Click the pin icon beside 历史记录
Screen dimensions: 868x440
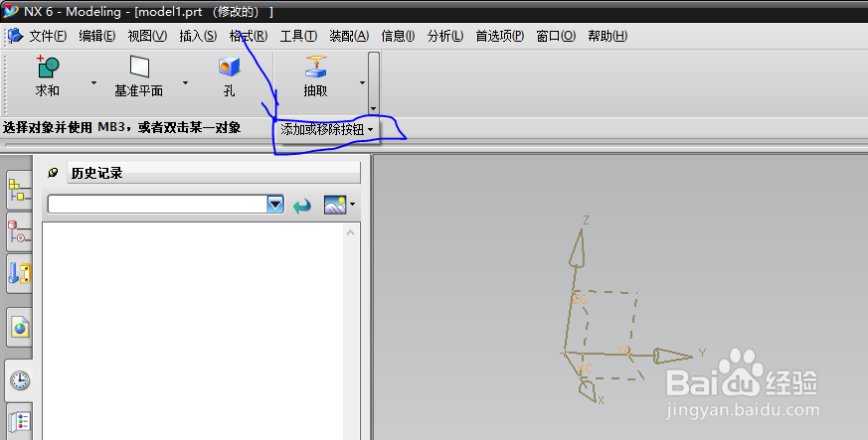[53, 173]
